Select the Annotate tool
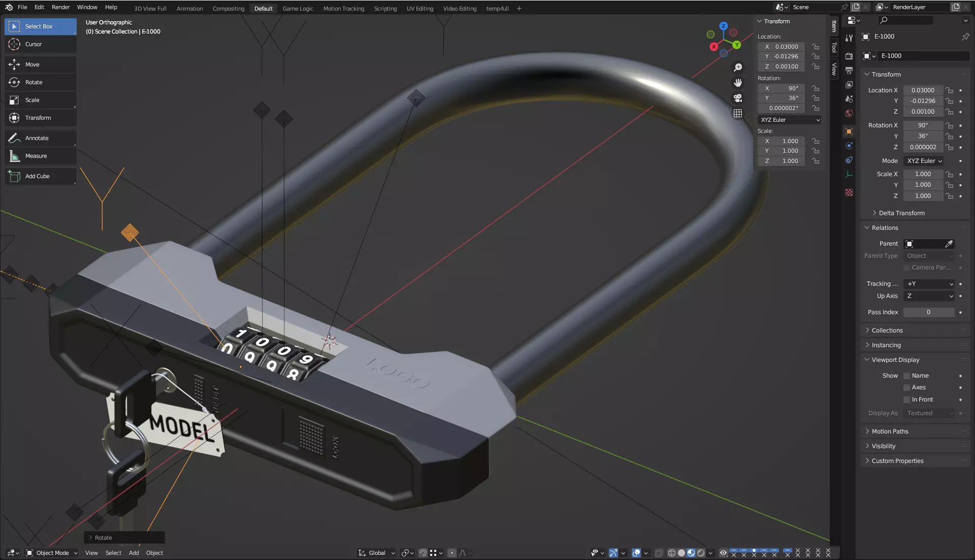Viewport: 975px width, 560px height. (41, 138)
